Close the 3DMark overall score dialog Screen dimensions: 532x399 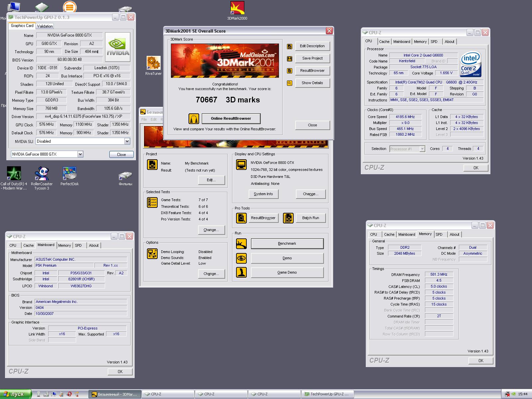[x=329, y=31]
